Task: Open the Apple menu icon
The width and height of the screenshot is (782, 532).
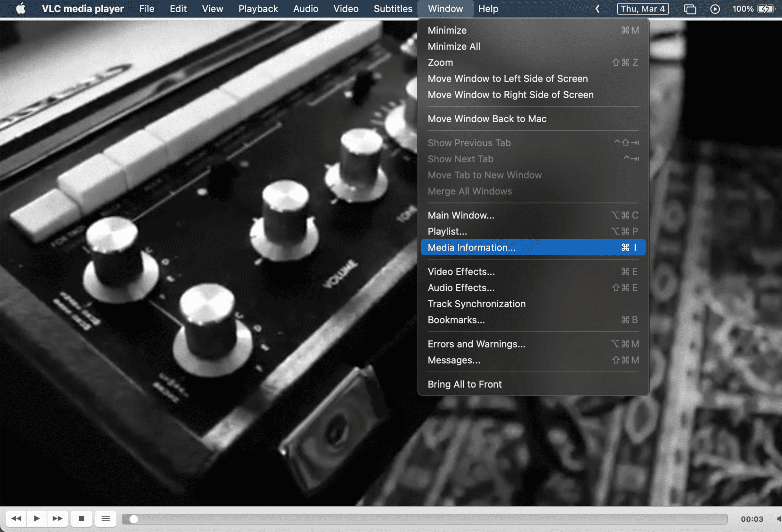Action: (x=21, y=8)
